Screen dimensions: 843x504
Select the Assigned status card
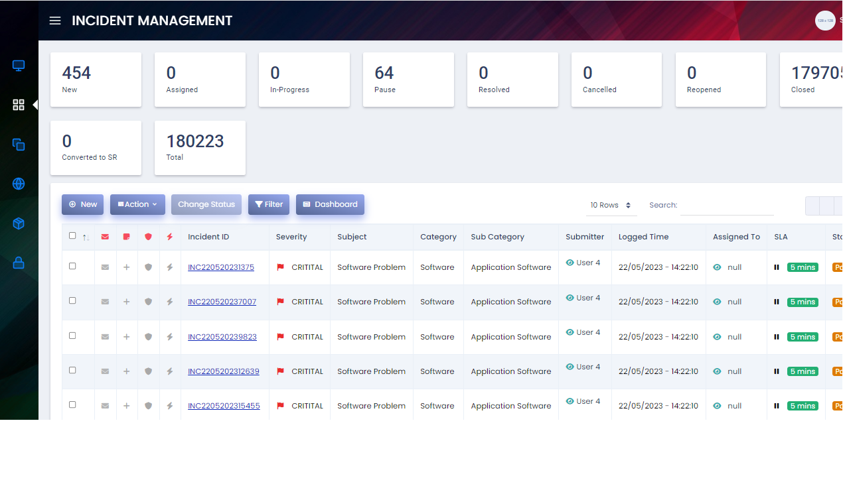click(200, 80)
